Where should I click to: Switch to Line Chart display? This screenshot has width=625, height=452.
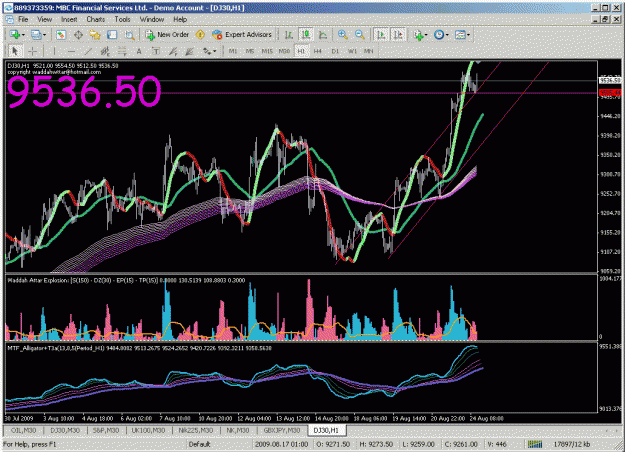point(323,35)
